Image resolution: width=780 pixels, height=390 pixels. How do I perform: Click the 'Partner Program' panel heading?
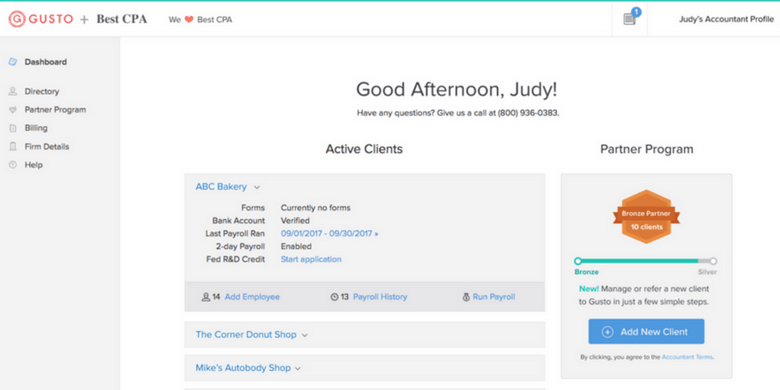[647, 149]
